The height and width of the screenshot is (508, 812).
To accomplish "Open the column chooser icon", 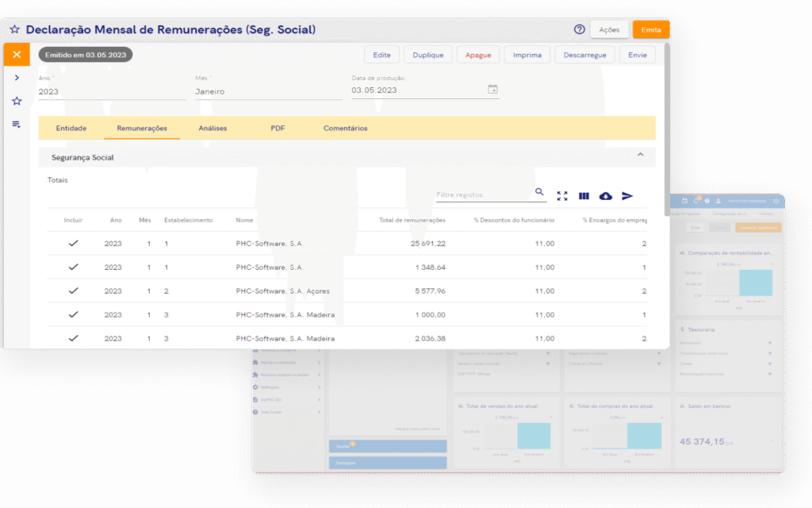I will tap(584, 196).
